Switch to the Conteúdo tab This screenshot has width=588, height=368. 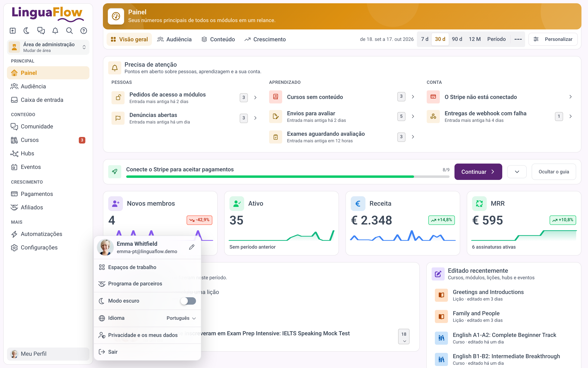pyautogui.click(x=218, y=39)
